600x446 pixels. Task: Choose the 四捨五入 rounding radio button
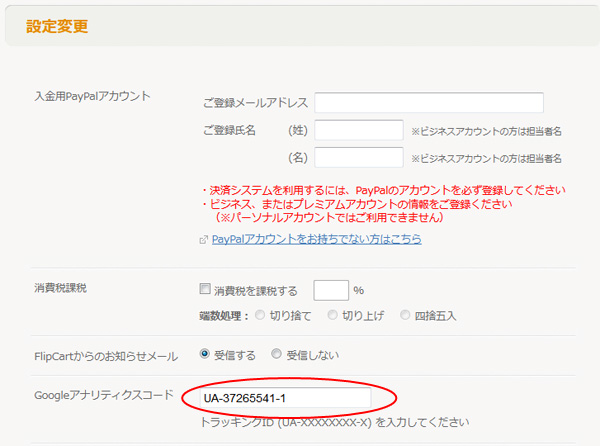405,316
